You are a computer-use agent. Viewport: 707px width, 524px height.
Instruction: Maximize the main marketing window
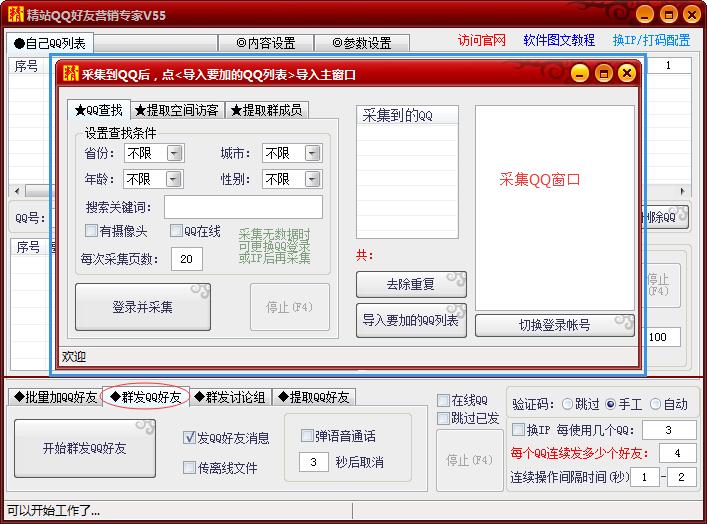click(x=669, y=14)
